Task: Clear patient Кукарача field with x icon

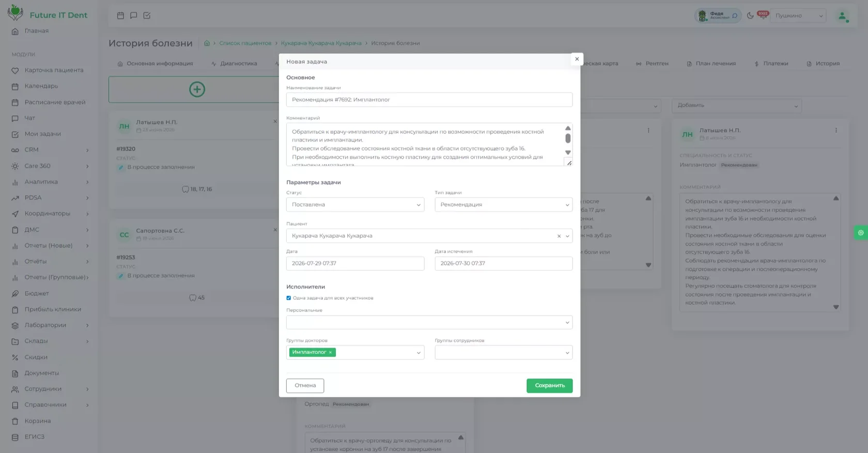Action: (x=559, y=236)
